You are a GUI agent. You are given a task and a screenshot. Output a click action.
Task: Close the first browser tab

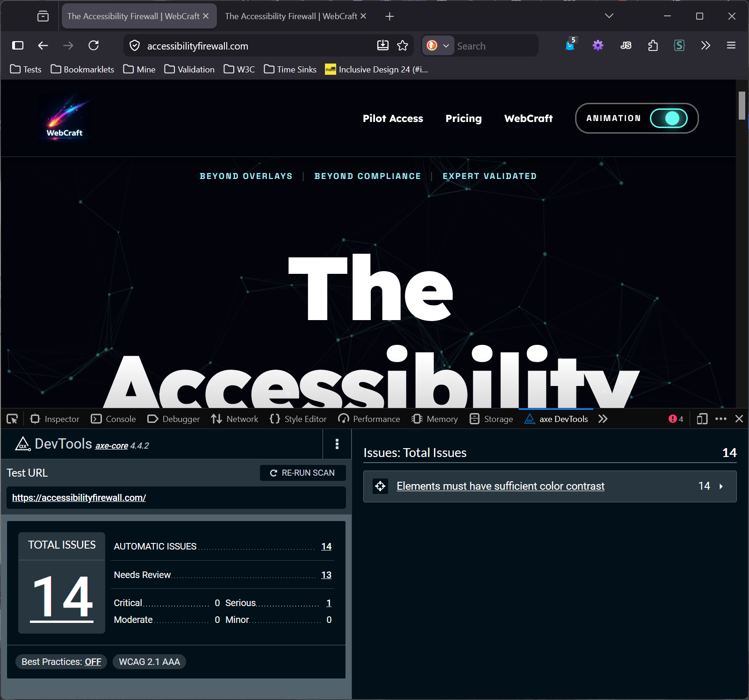(206, 16)
